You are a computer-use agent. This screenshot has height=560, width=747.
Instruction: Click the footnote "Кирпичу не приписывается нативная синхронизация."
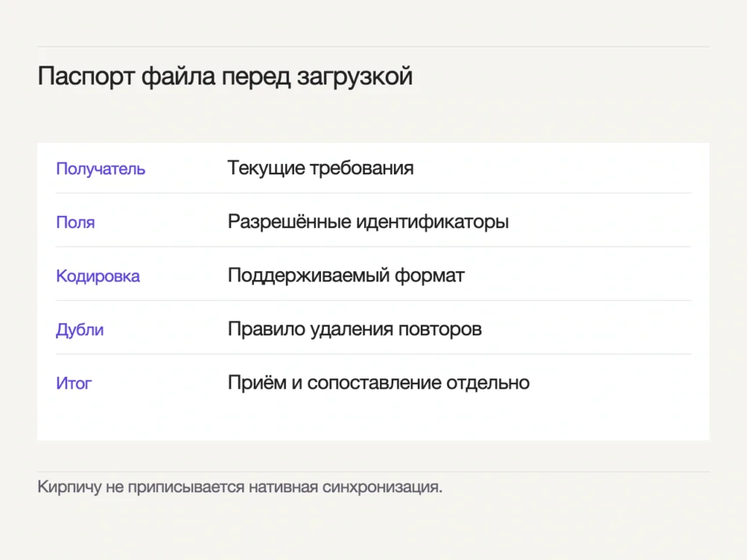pos(239,487)
